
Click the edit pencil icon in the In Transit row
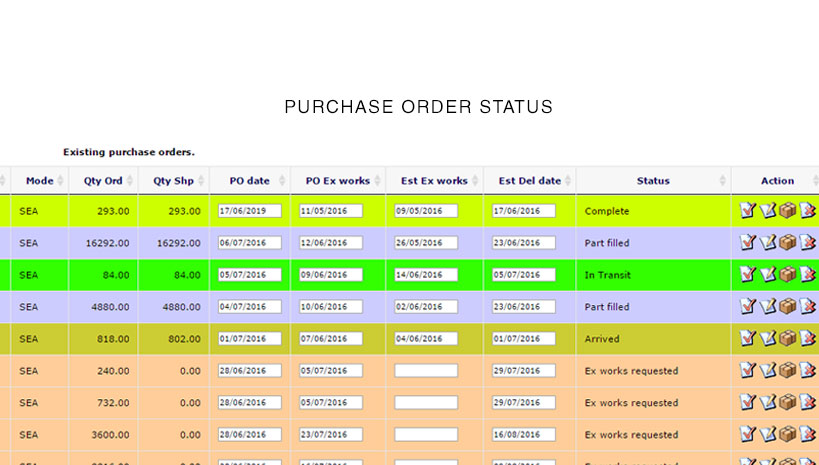click(767, 275)
